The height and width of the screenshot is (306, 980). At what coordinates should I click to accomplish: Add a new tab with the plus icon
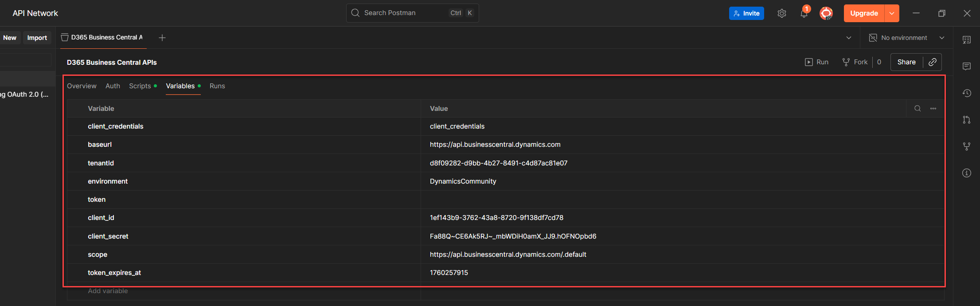pyautogui.click(x=162, y=38)
